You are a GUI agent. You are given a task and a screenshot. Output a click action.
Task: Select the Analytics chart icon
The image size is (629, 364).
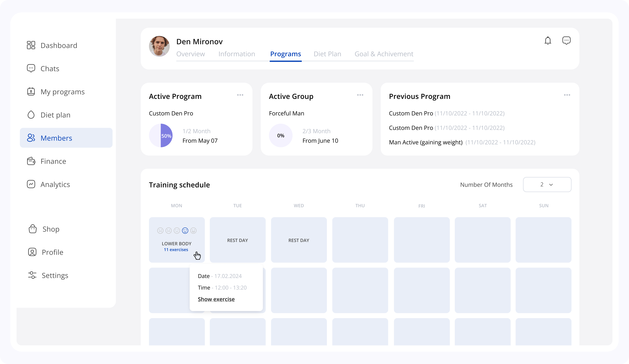(31, 184)
